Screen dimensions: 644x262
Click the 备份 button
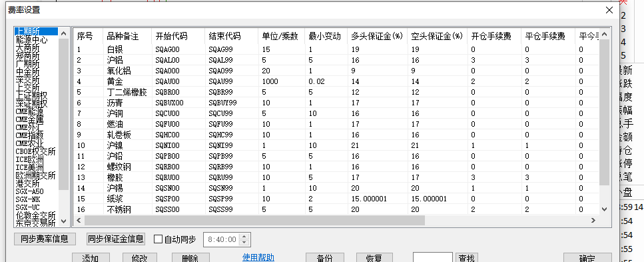324,258
